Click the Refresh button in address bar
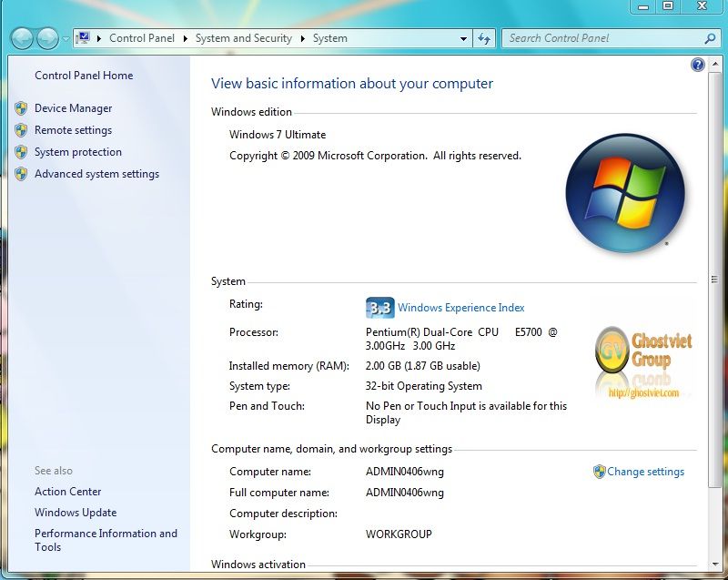Viewport: 728px width, 580px height. point(484,38)
